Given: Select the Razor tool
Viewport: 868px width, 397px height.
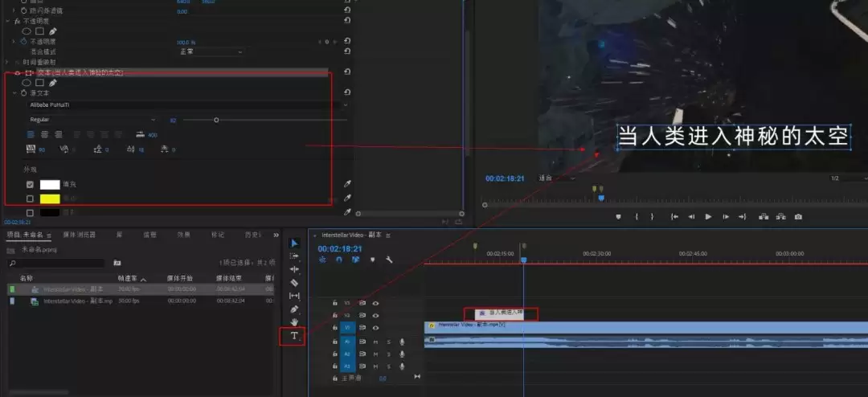Looking at the screenshot, I should 294,282.
